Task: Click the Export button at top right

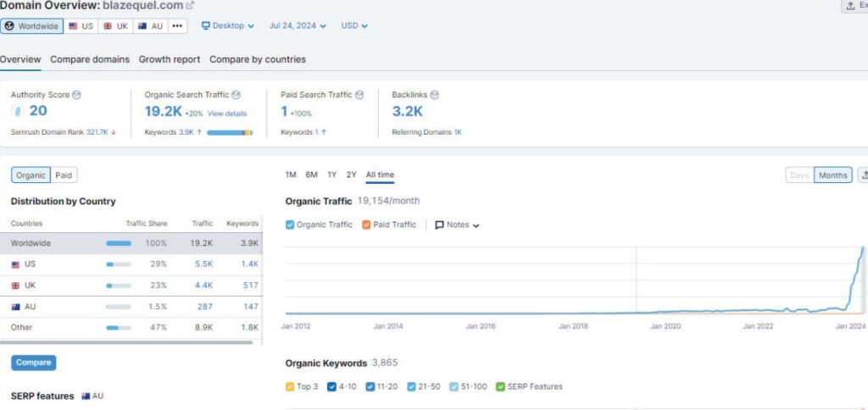Action: coord(854,6)
